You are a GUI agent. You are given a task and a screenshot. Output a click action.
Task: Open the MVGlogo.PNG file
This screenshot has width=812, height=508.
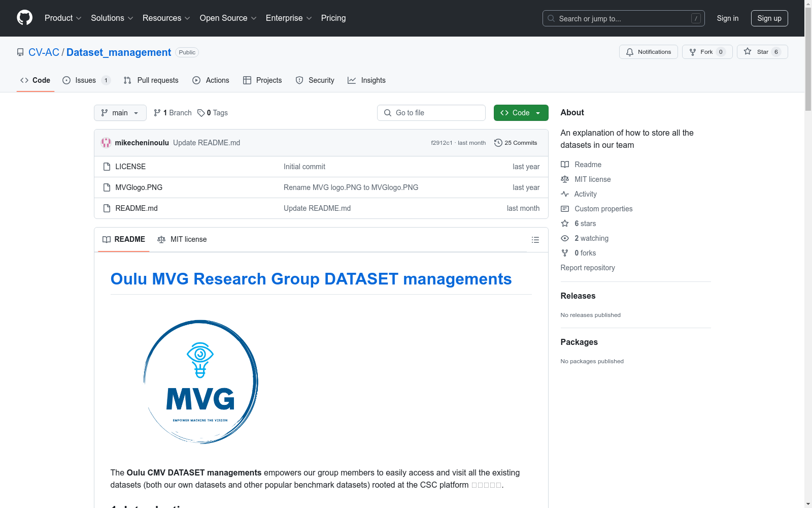click(139, 187)
